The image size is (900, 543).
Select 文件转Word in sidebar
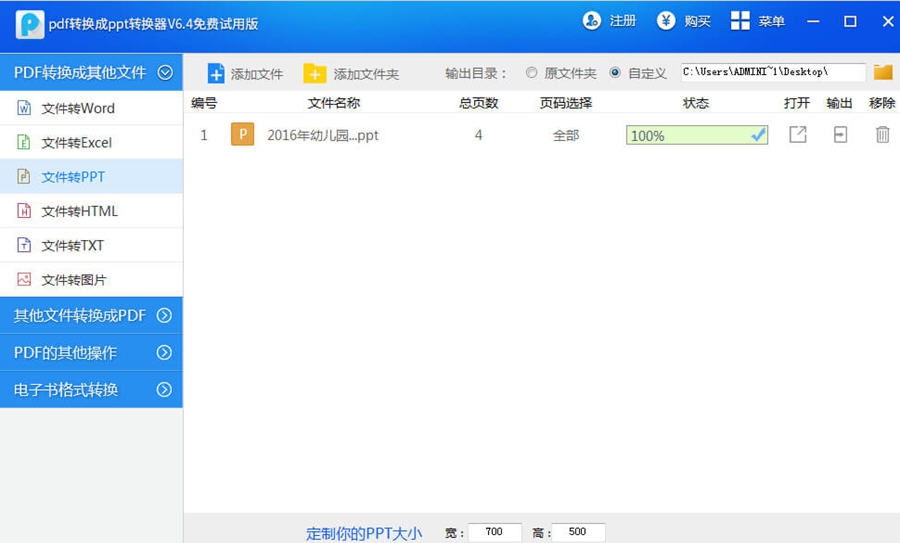78,108
